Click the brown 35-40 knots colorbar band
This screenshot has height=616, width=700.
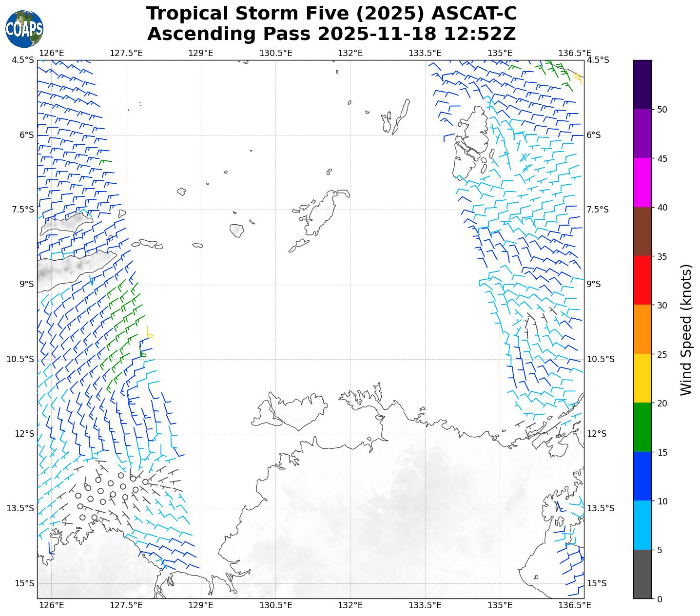click(642, 231)
